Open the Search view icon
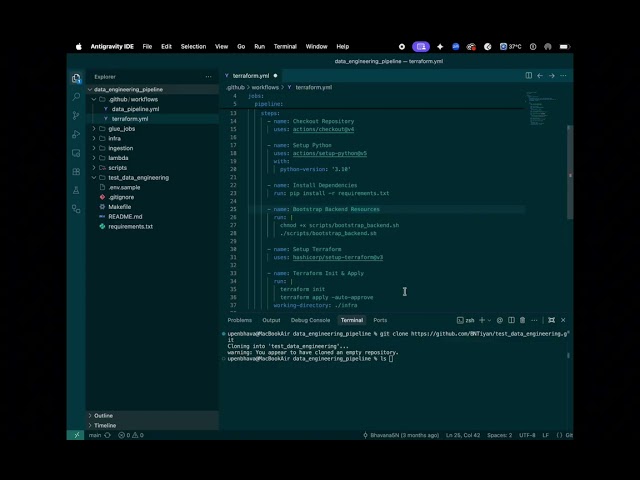This screenshot has width=640, height=480. (x=76, y=97)
